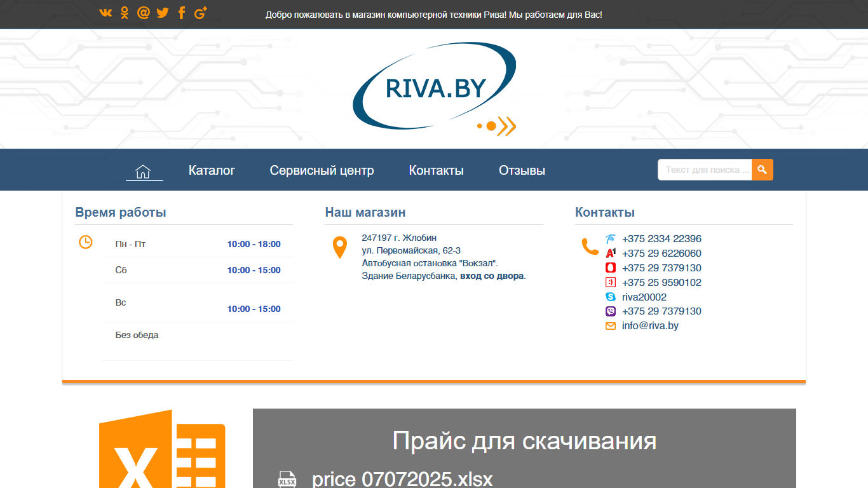Click address line 247197 г. Жлобин
The height and width of the screenshot is (488, 868).
click(399, 238)
